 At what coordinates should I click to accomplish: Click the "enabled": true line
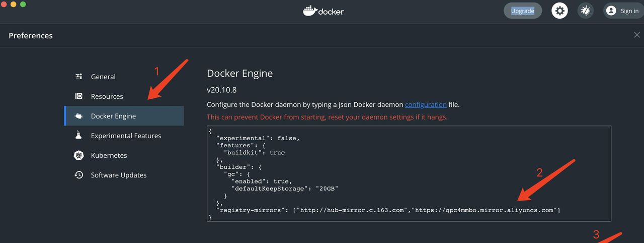click(x=262, y=181)
